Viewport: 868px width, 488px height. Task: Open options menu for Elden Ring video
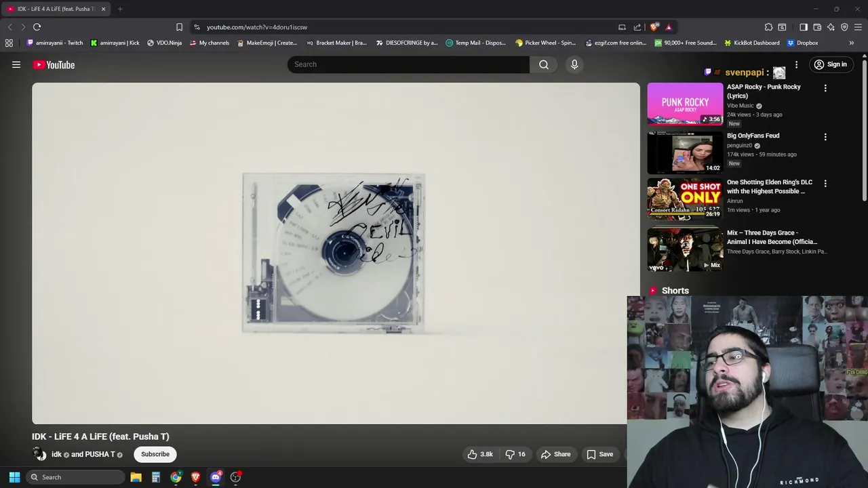825,184
